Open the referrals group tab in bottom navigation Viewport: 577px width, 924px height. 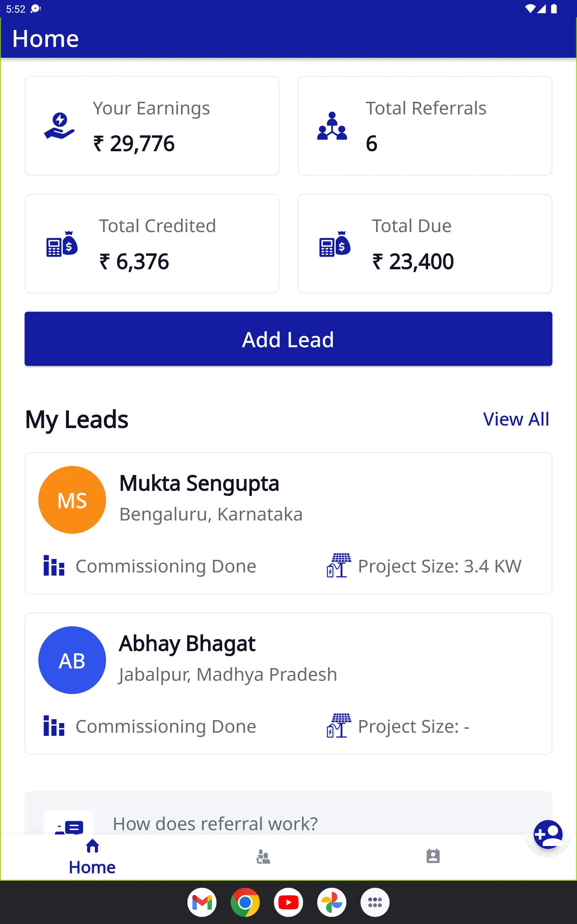(263, 857)
